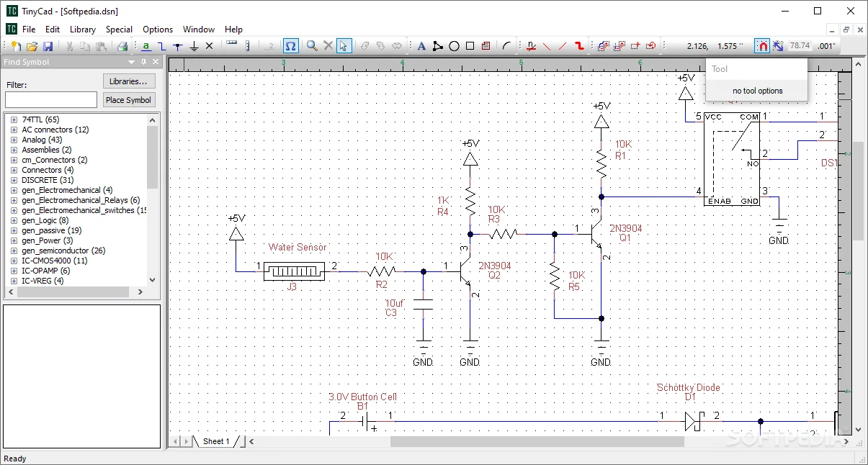Toggle the Find Symbol panel pin
This screenshot has height=465, width=868.
pos(143,62)
